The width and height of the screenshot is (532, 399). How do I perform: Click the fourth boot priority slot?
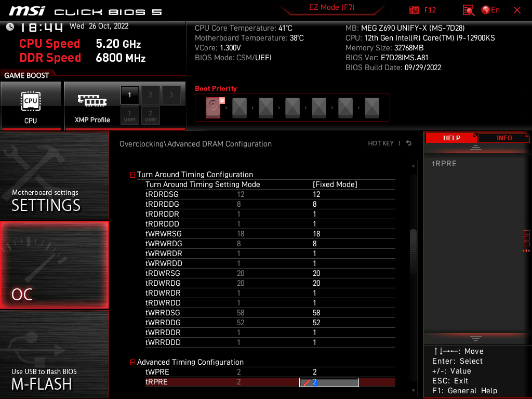[x=292, y=108]
